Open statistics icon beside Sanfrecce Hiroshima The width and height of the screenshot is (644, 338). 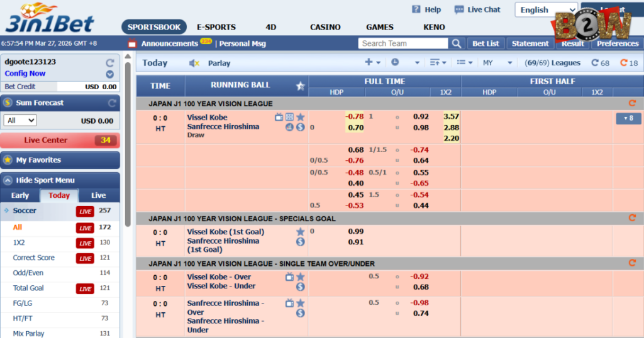pyautogui.click(x=289, y=127)
